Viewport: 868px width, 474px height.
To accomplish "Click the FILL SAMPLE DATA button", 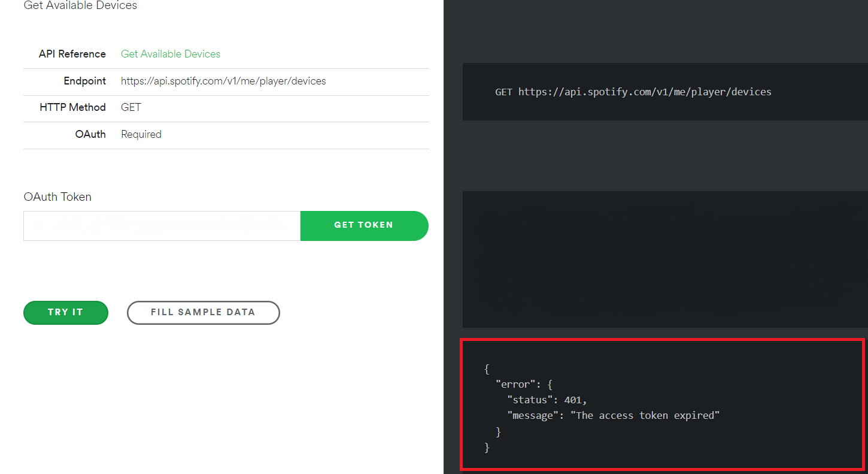I will click(x=203, y=312).
